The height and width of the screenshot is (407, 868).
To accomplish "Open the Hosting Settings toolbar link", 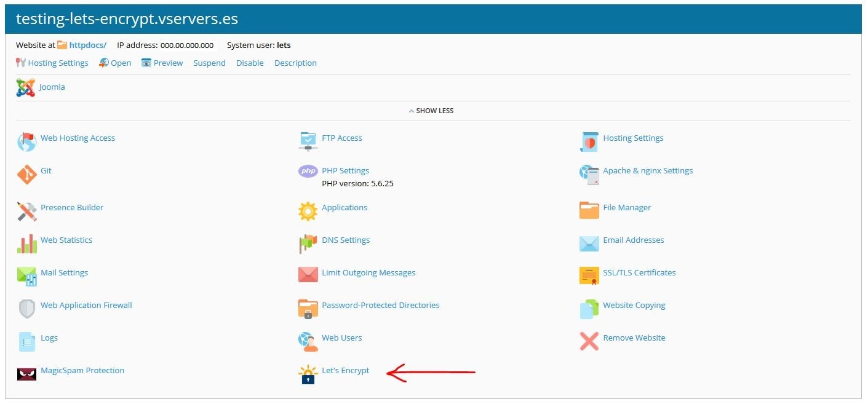I will [58, 63].
